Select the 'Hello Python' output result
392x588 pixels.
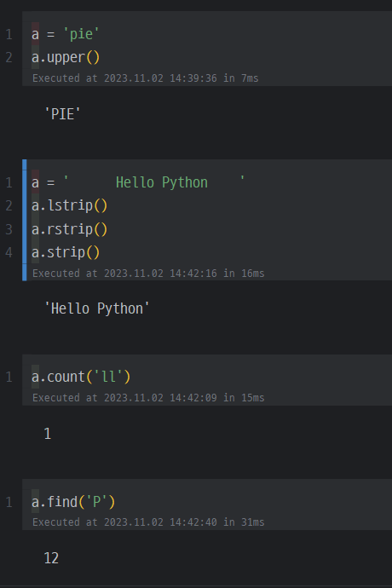click(97, 308)
